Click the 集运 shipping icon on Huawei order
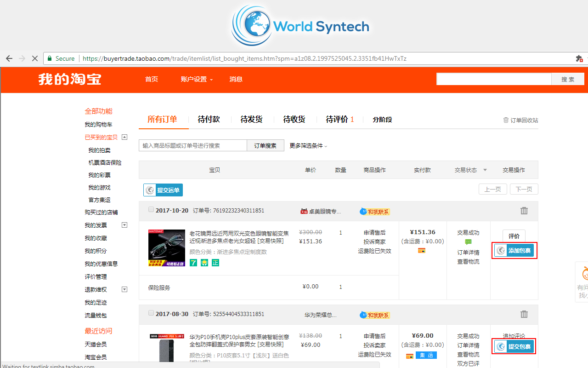588x368 pixels. pyautogui.click(x=426, y=356)
